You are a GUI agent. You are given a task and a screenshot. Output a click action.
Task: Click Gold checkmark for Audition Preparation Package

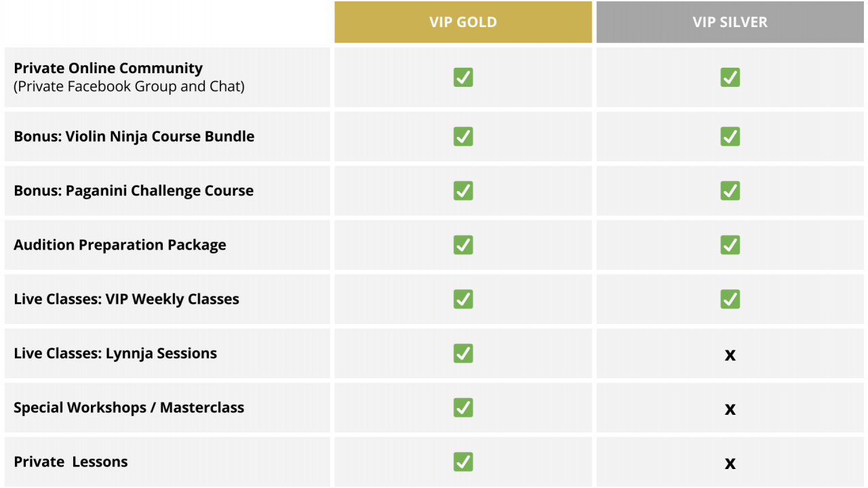coord(463,245)
